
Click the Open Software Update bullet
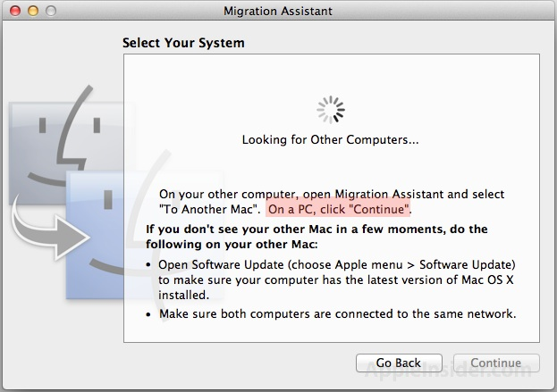coord(337,265)
